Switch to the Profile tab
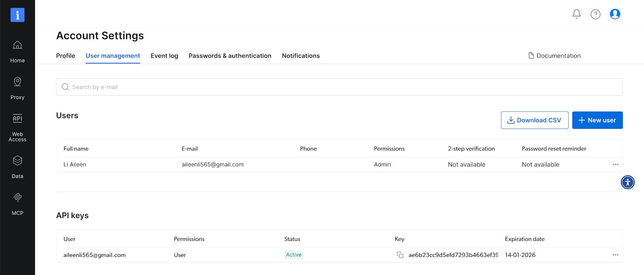 coord(66,56)
